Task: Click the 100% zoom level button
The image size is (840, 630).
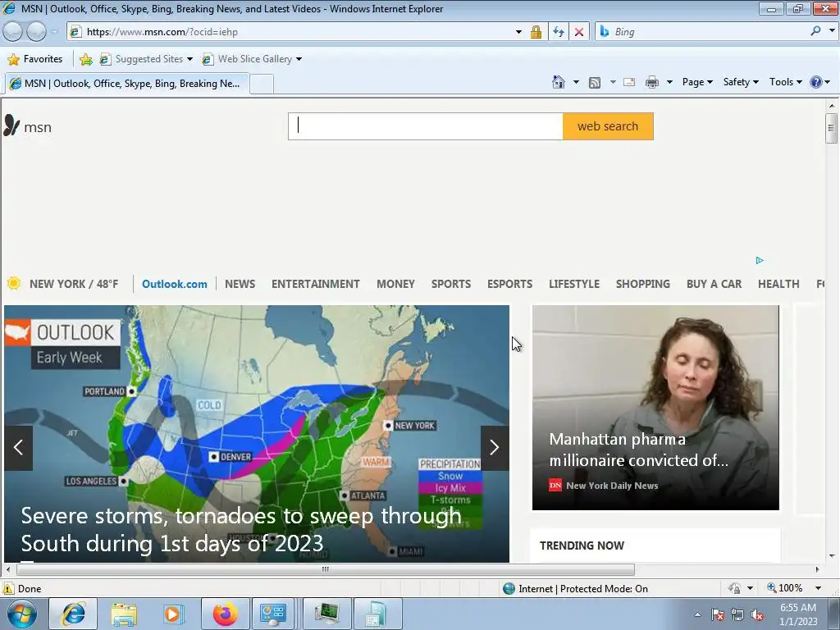Action: (x=785, y=588)
